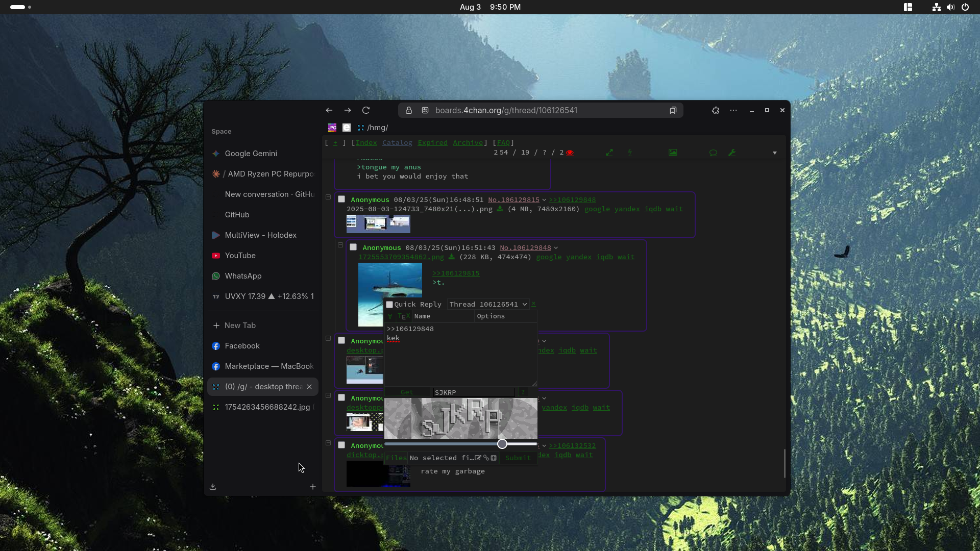
Task: Hide the 'rate my garbage' post toggle
Action: point(328,443)
